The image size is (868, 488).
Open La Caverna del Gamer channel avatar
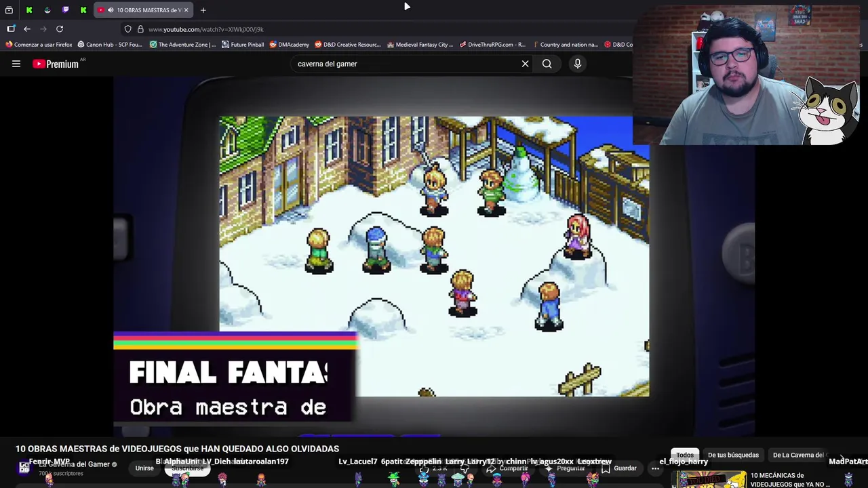pyautogui.click(x=24, y=468)
